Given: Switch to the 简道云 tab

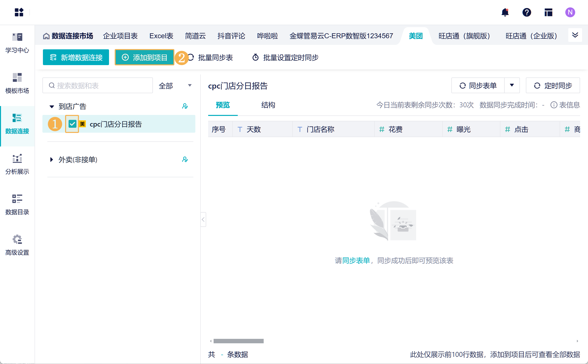Looking at the screenshot, I should click(x=195, y=36).
